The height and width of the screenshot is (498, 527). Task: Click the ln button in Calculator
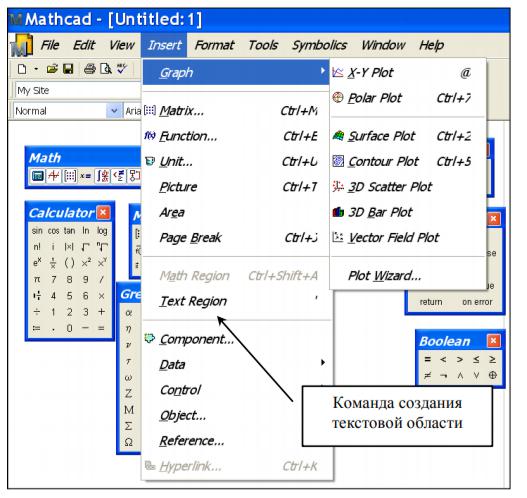coord(86,231)
